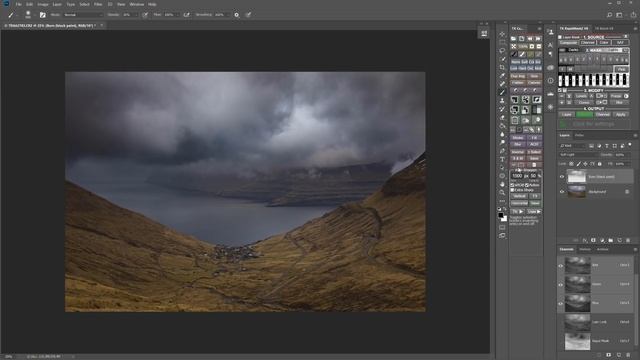Toggle the Action checkbox in TK panel
This screenshot has height=360, width=640.
click(x=526, y=185)
